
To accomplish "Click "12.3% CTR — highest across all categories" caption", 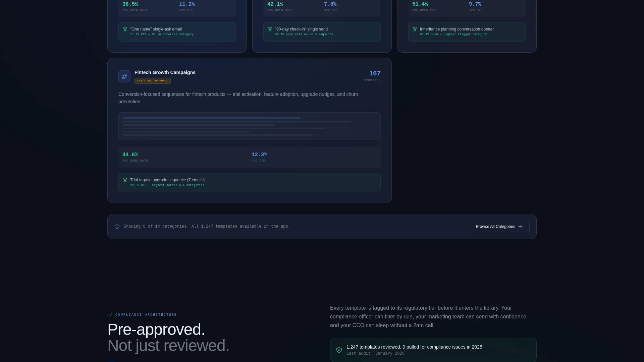I will pyautogui.click(x=167, y=185).
